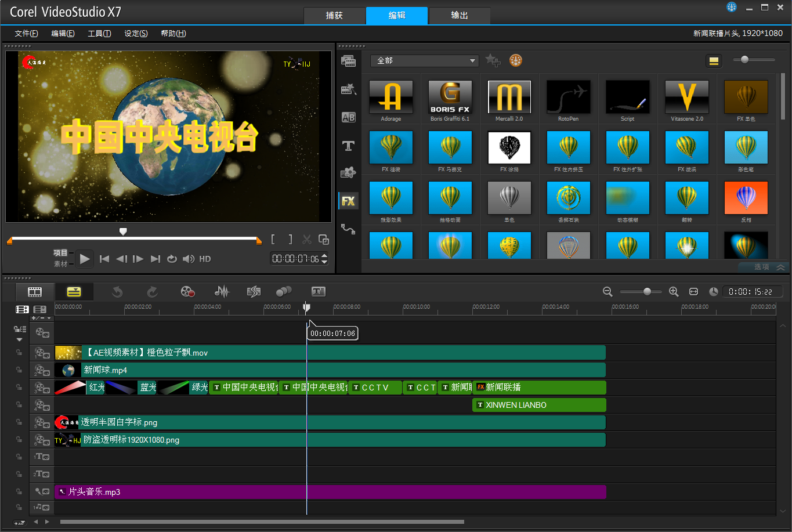This screenshot has height=532, width=792.
Task: Open the sound mixer waveform icon
Action: pyautogui.click(x=222, y=292)
